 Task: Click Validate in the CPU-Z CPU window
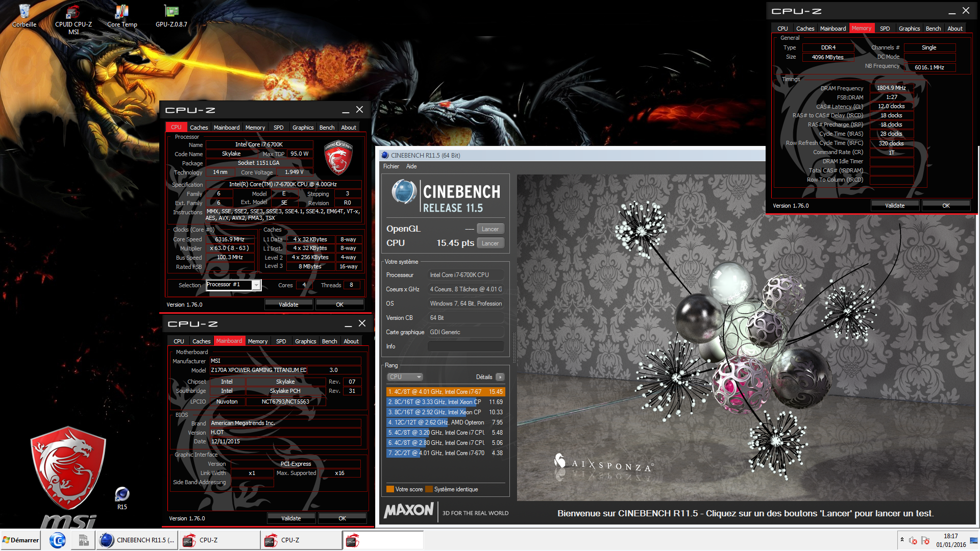click(x=288, y=305)
